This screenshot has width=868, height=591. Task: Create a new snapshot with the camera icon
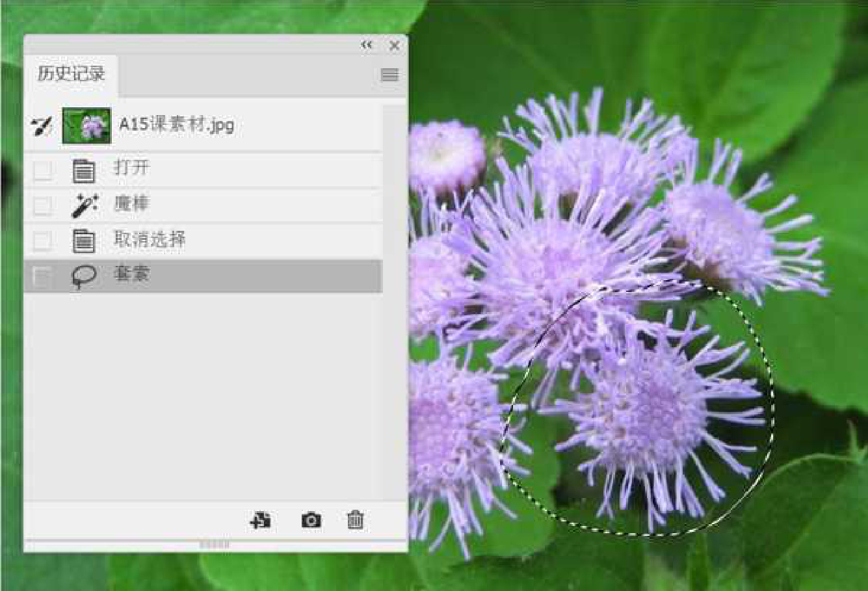tap(311, 520)
